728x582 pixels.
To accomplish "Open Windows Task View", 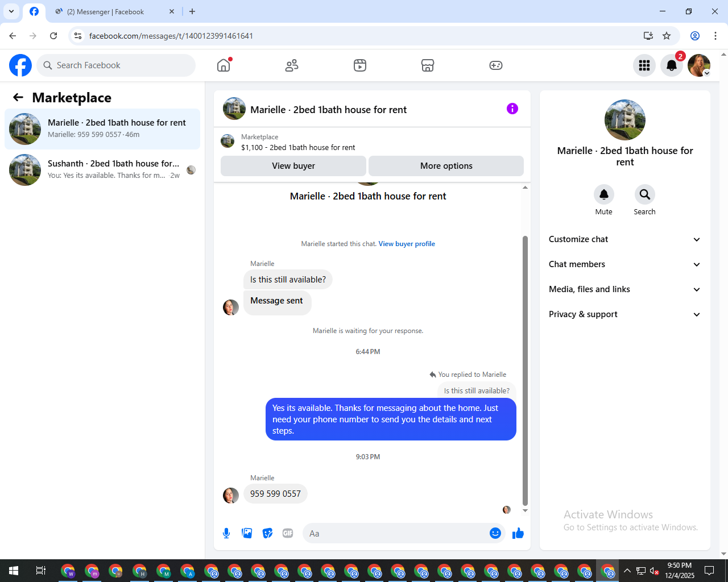I will [x=40, y=571].
